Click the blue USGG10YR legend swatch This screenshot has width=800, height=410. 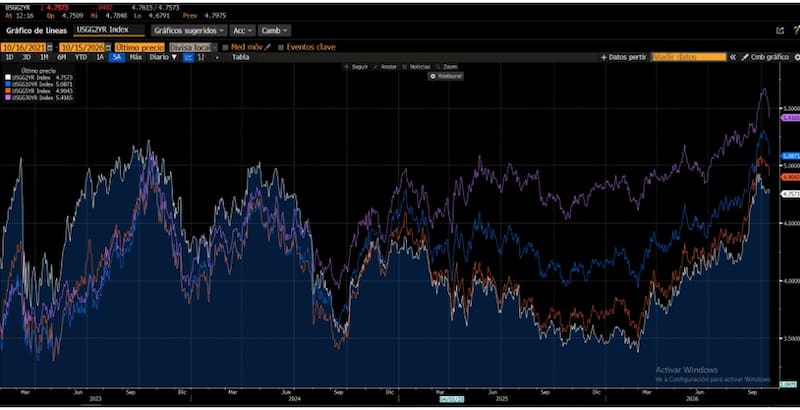point(8,84)
